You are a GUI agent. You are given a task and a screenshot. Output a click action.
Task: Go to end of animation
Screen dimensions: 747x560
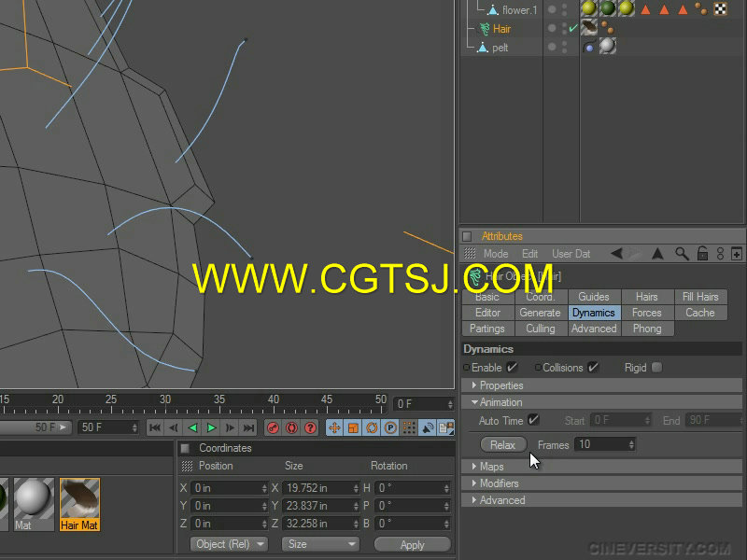(x=248, y=427)
